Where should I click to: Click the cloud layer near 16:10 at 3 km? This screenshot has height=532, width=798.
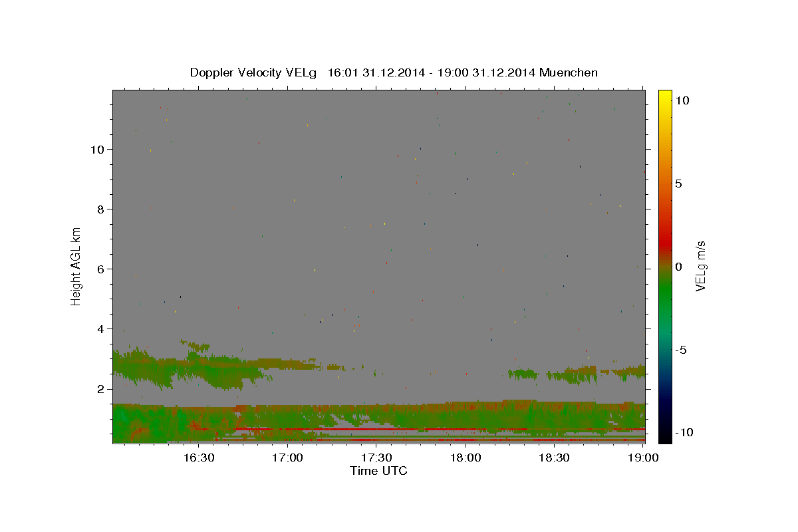tap(142, 366)
